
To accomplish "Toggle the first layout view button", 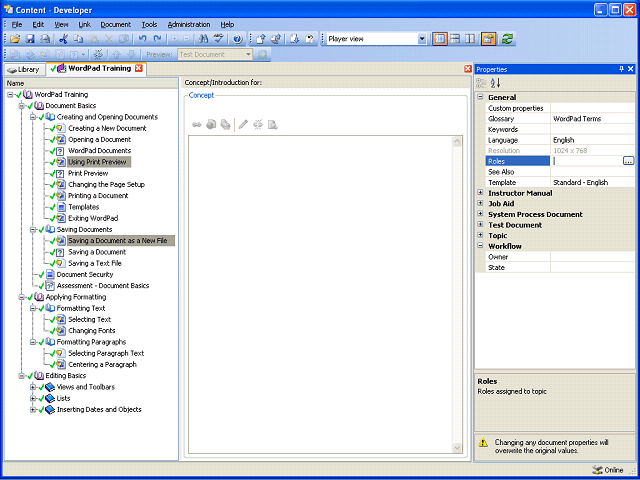I will coord(440,39).
